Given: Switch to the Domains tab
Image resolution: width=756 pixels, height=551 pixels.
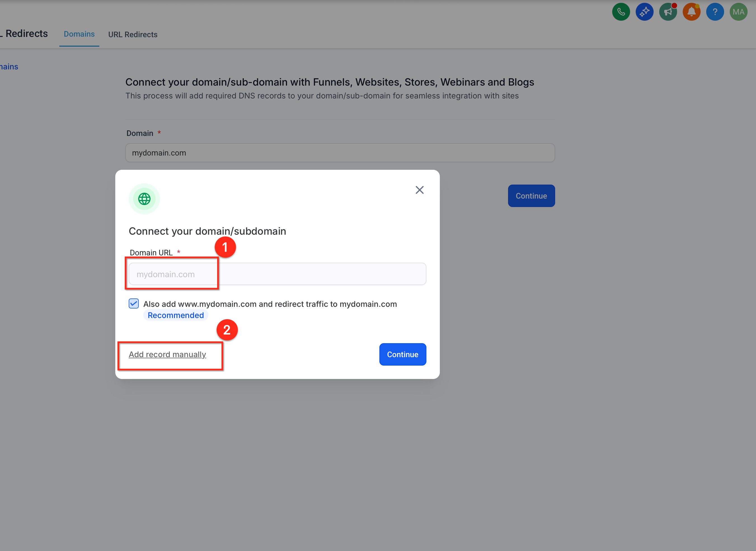Looking at the screenshot, I should coord(79,34).
